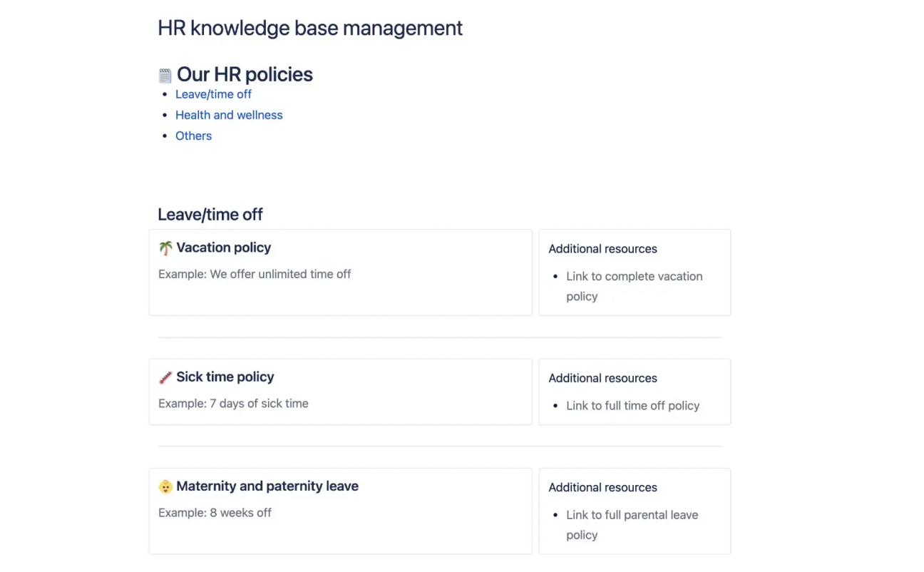Viewport: 924px width, 572px height.
Task: Click "Example: We offer unlimited time off" text
Action: (255, 274)
